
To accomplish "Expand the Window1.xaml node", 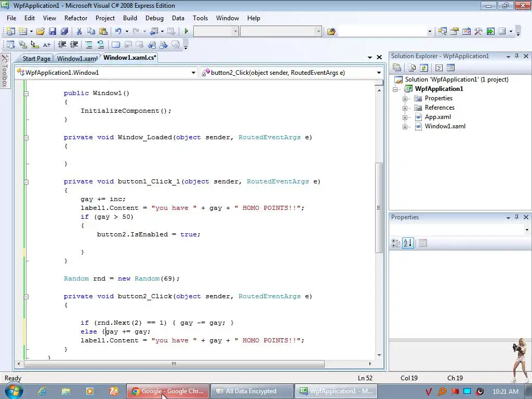I will point(405,127).
